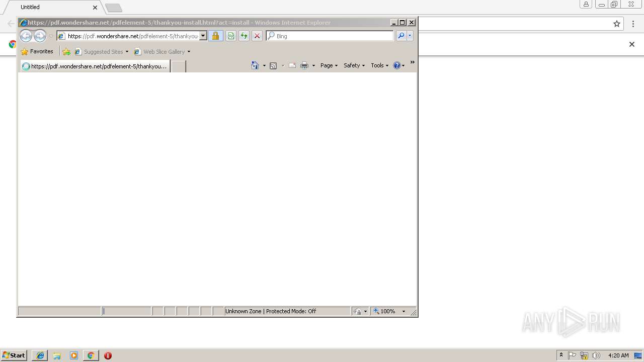This screenshot has height=362, width=644.
Task: Go forward in Internet Explorer
Action: 40,36
